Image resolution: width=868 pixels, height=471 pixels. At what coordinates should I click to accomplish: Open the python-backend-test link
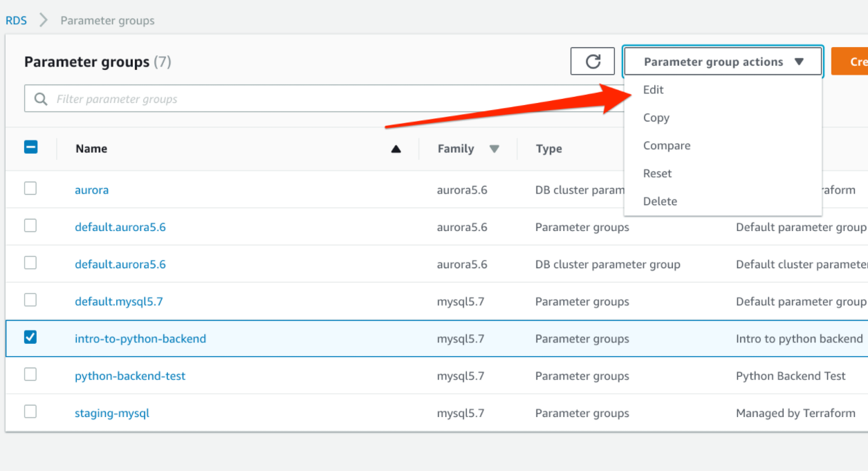click(x=130, y=376)
